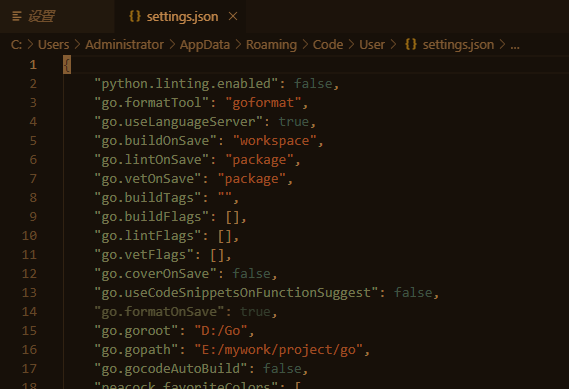
Task: Click the false value of python.linting.enabled
Action: coord(313,84)
